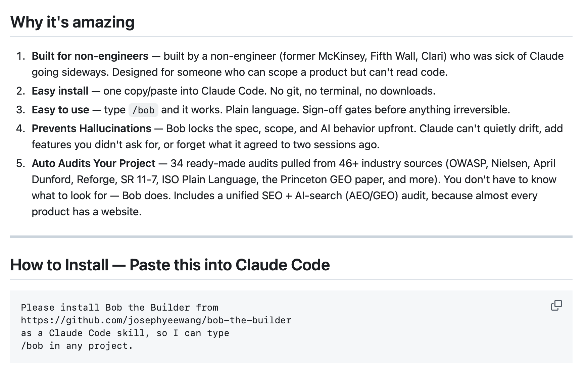Click the 'Why it's amazing' heading
The width and height of the screenshot is (588, 375).
(72, 22)
